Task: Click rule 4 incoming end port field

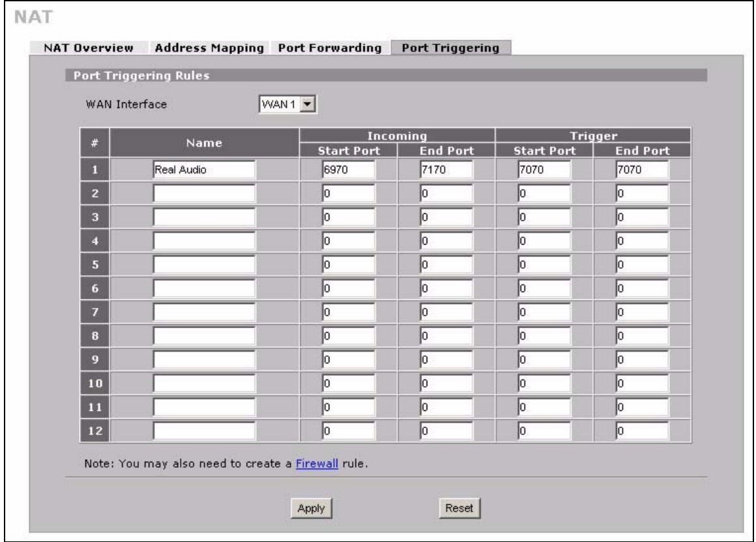Action: click(x=446, y=241)
